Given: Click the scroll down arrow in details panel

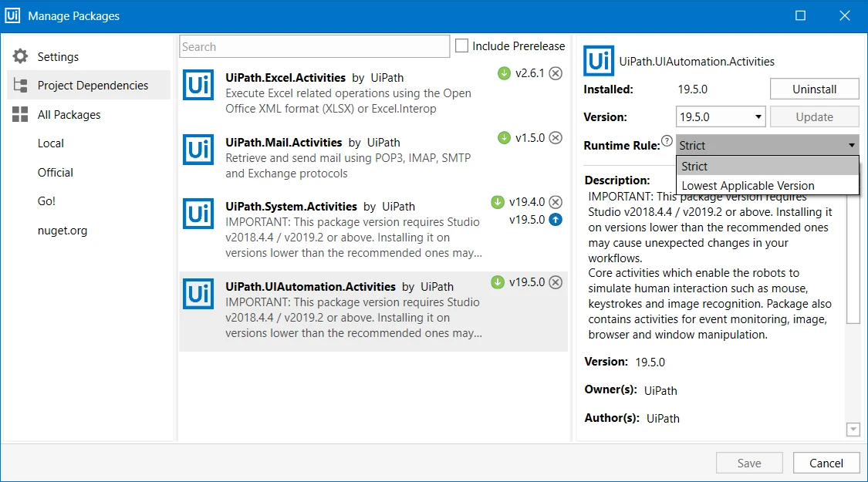Looking at the screenshot, I should point(853,430).
